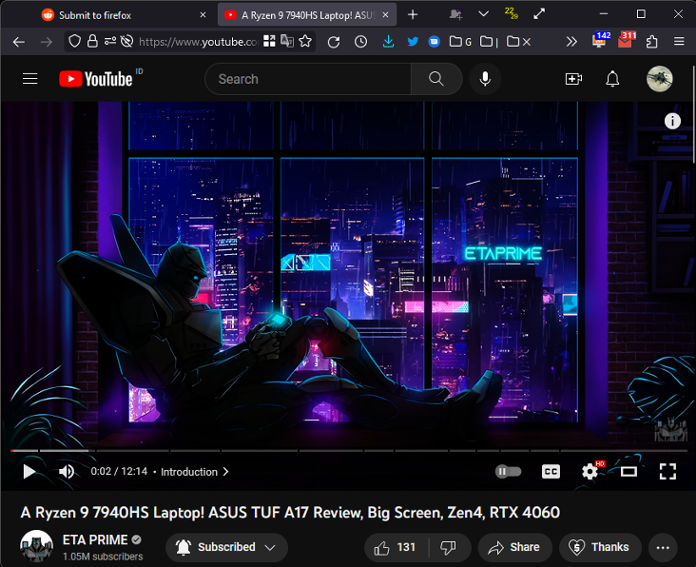Viewport: 696px width, 567px height.
Task: Open the bookmark folder labeled G
Action: pyautogui.click(x=460, y=42)
